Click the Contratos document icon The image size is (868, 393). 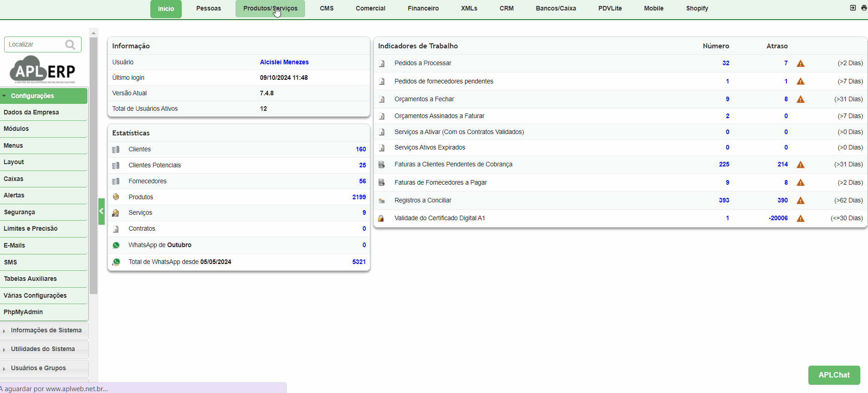(116, 229)
